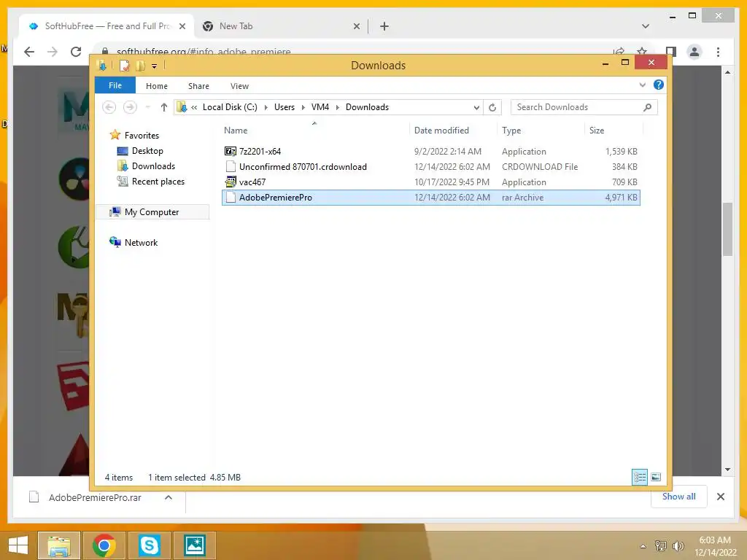
Task: Open Downloads in navigation pane
Action: (153, 166)
